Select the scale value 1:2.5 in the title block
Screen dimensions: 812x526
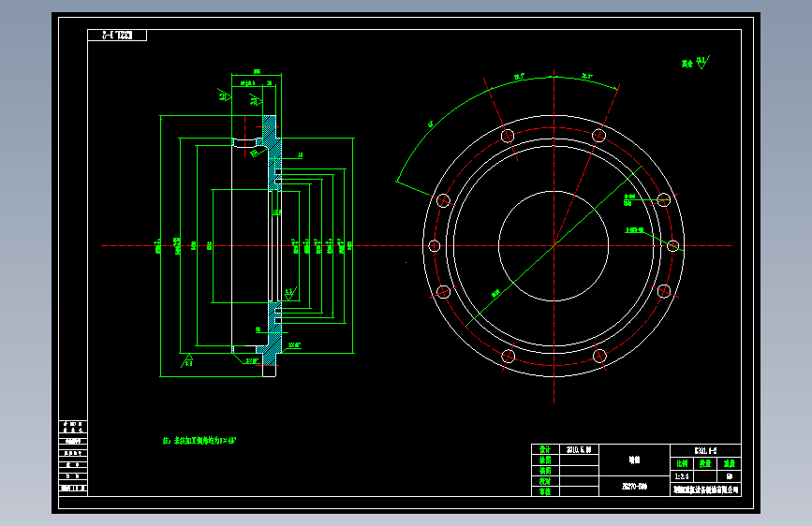point(682,476)
